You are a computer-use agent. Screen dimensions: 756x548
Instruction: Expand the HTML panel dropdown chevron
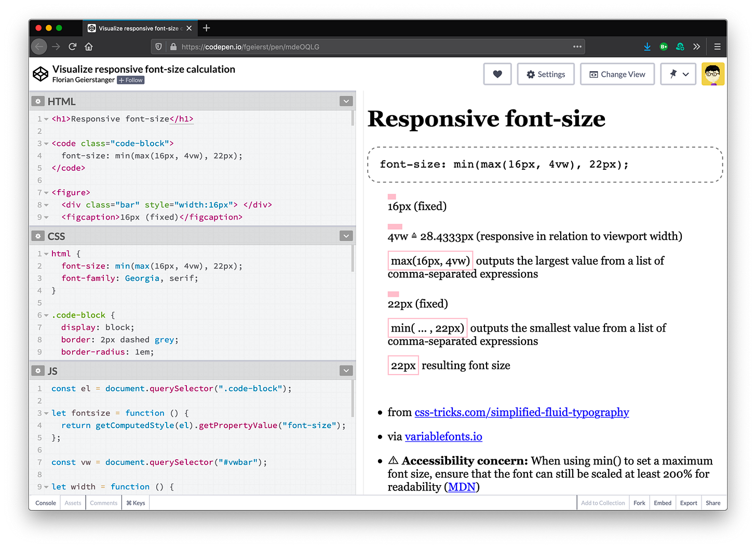click(346, 102)
